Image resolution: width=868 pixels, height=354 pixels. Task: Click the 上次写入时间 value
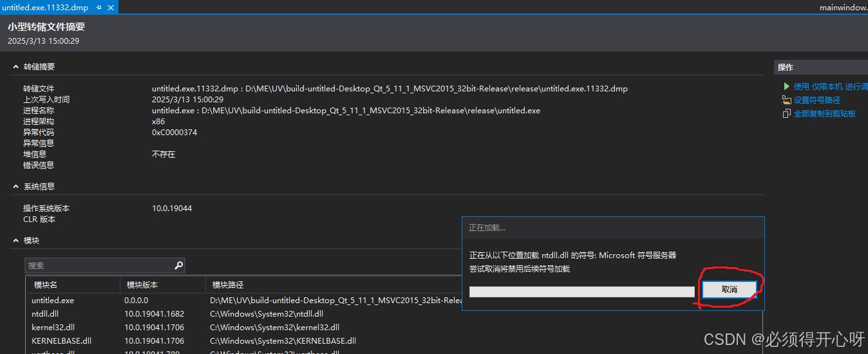(187, 100)
